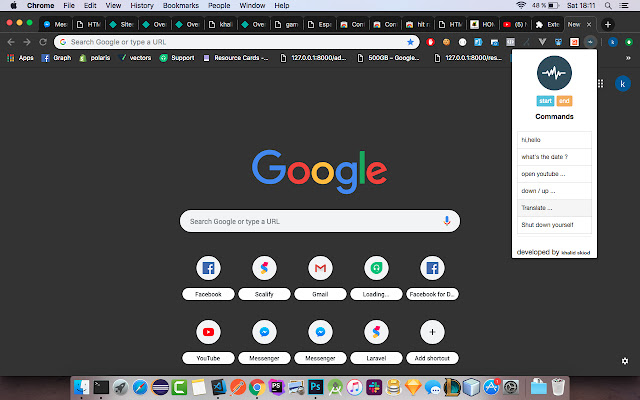Viewport: 640px width, 400px height.
Task: Reload the page with the refresh icon
Action: tap(43, 42)
